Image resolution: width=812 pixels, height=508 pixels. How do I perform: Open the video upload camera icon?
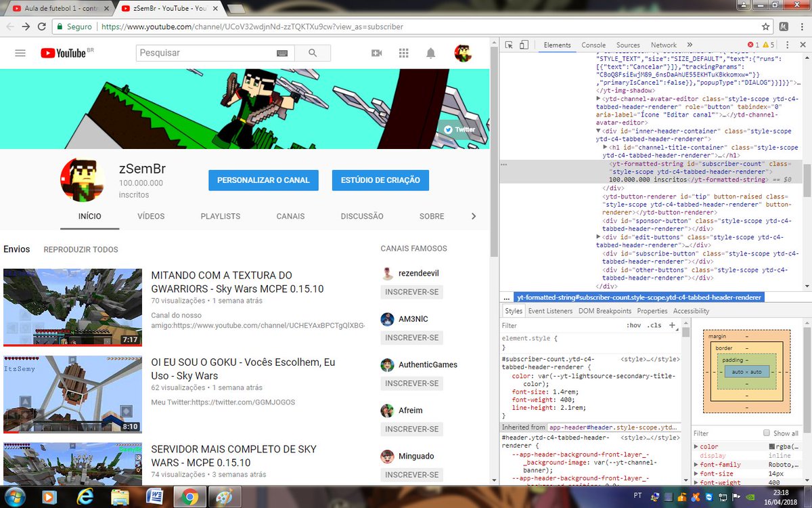377,53
